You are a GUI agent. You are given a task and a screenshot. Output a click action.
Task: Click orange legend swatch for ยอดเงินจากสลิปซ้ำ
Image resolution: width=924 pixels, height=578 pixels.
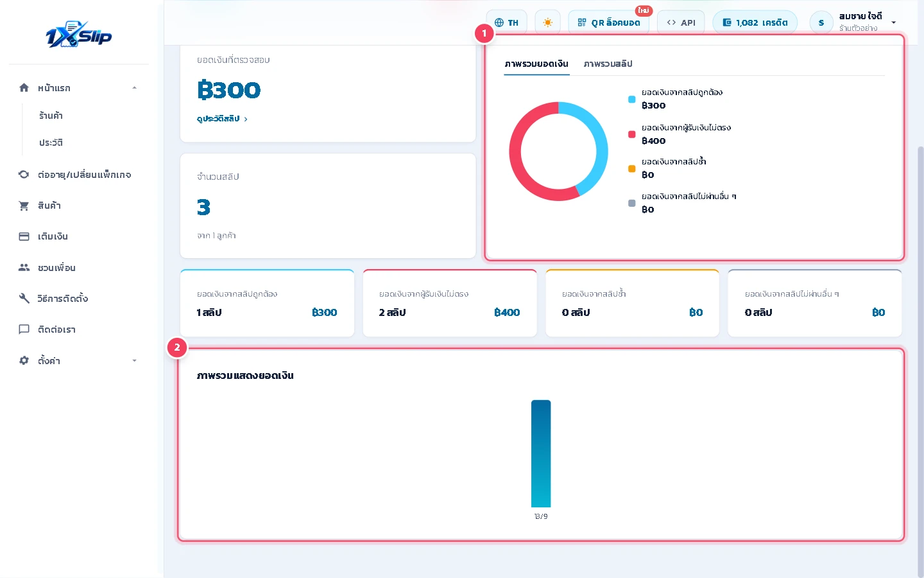(631, 168)
